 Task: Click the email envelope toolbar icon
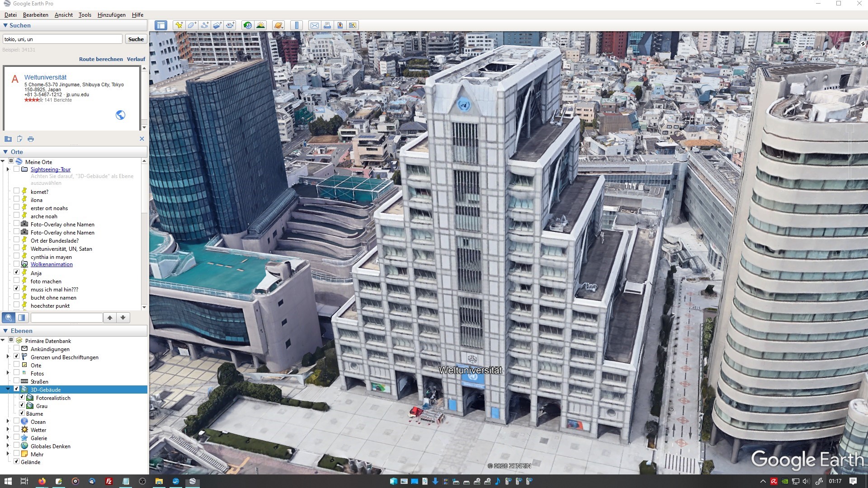click(x=314, y=25)
